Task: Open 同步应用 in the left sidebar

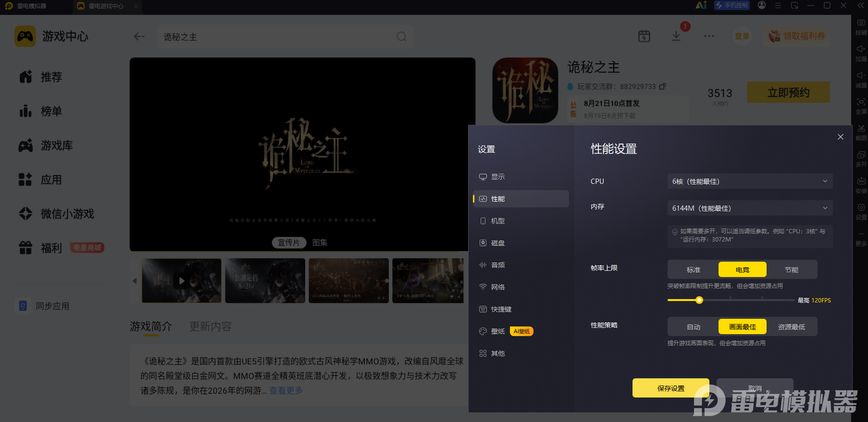Action: pyautogui.click(x=44, y=306)
